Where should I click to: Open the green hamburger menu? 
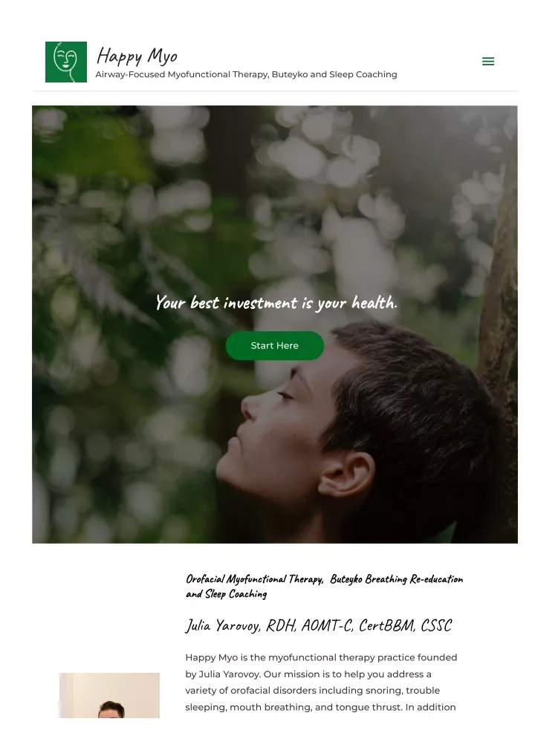[487, 61]
